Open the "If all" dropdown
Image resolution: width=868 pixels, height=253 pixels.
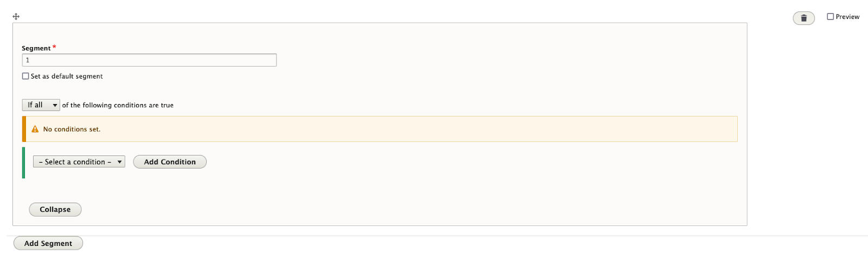click(x=41, y=105)
